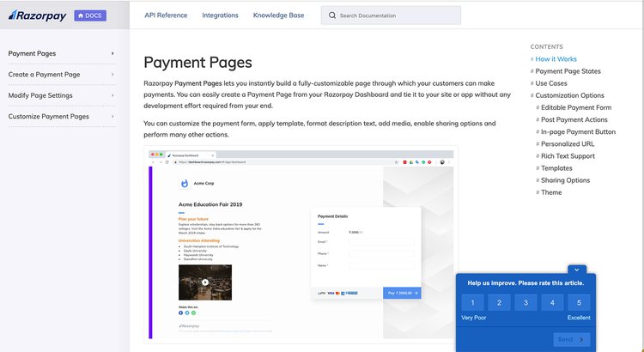
Task: Jump to Payment Page States section
Action: pos(568,71)
